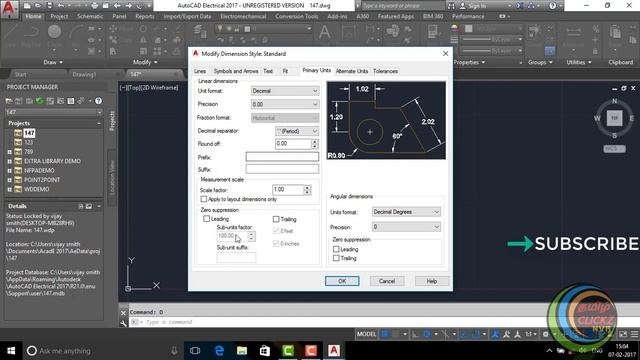Expand the EXTRA LIBRARY DEMO project node
The width and height of the screenshot is (640, 360).
pyautogui.click(x=9, y=161)
